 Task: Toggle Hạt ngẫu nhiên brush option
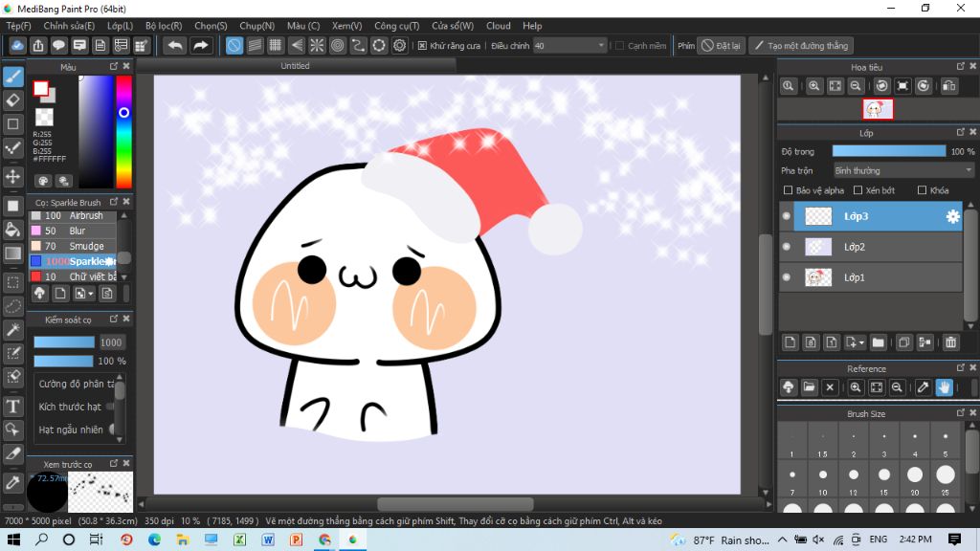pyautogui.click(x=112, y=430)
